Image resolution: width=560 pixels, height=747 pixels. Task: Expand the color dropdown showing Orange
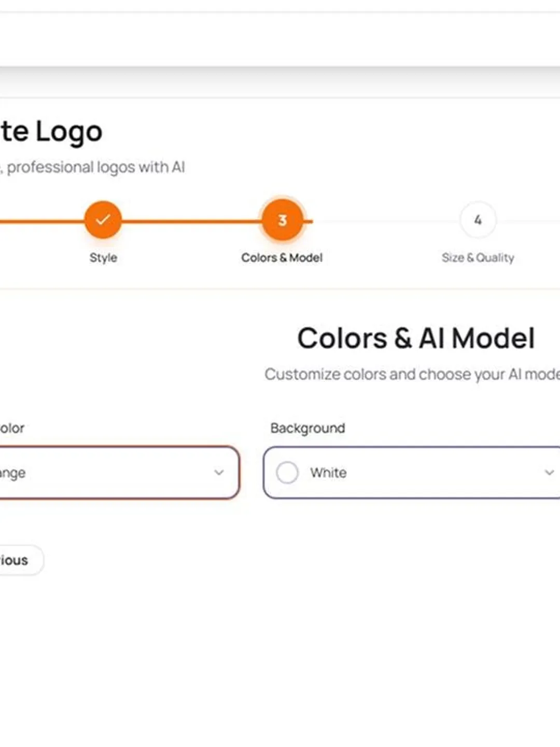(119, 473)
